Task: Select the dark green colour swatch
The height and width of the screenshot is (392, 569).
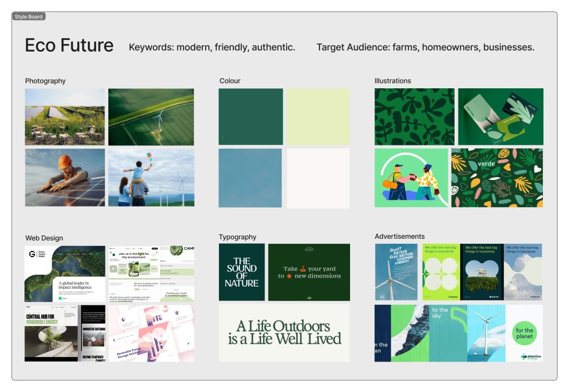Action: tap(251, 117)
